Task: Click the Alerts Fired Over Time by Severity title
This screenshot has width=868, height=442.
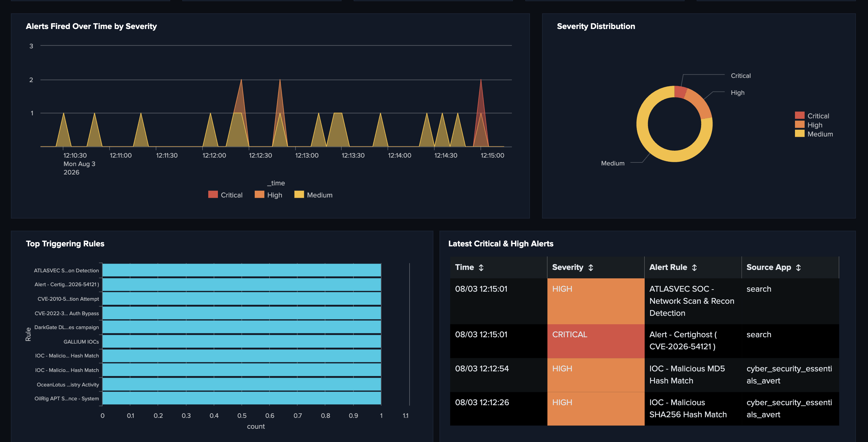Action: tap(91, 26)
